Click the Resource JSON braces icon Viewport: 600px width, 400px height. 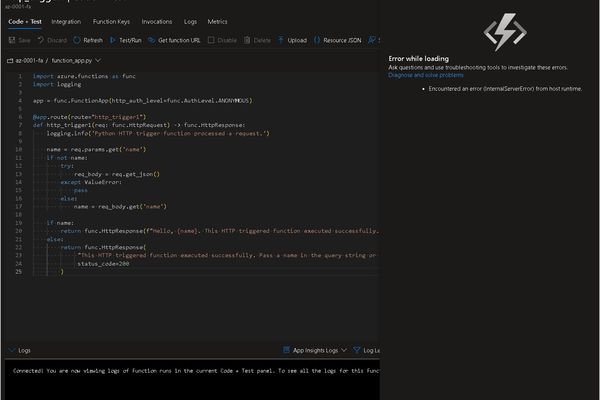[317, 40]
